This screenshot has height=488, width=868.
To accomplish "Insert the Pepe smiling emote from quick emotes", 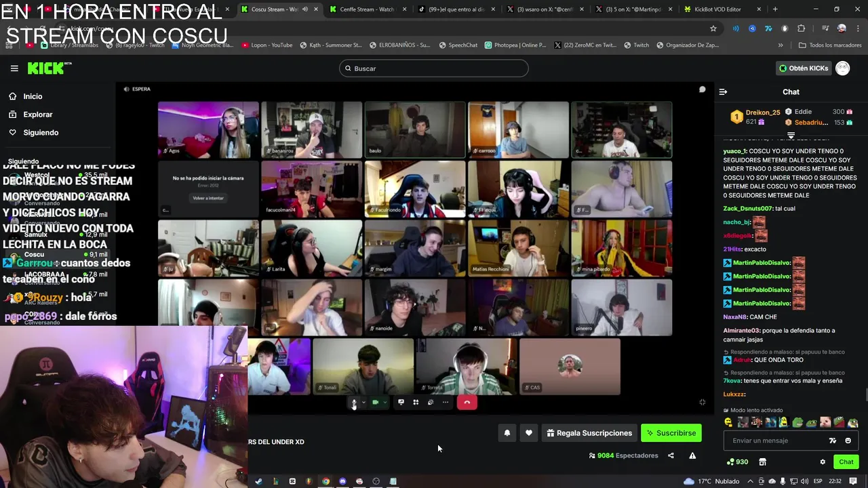I will [797, 422].
